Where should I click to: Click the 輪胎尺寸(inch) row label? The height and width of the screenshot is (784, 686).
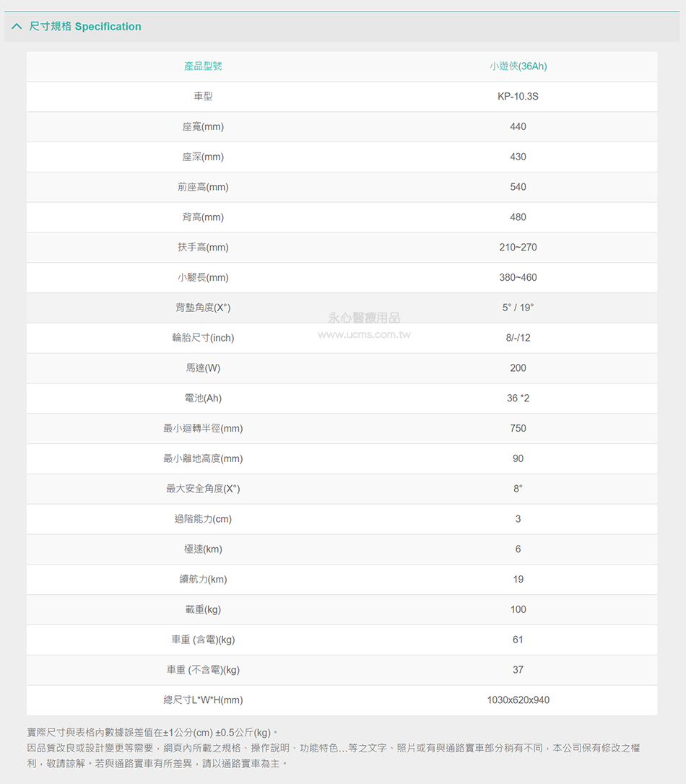203,338
